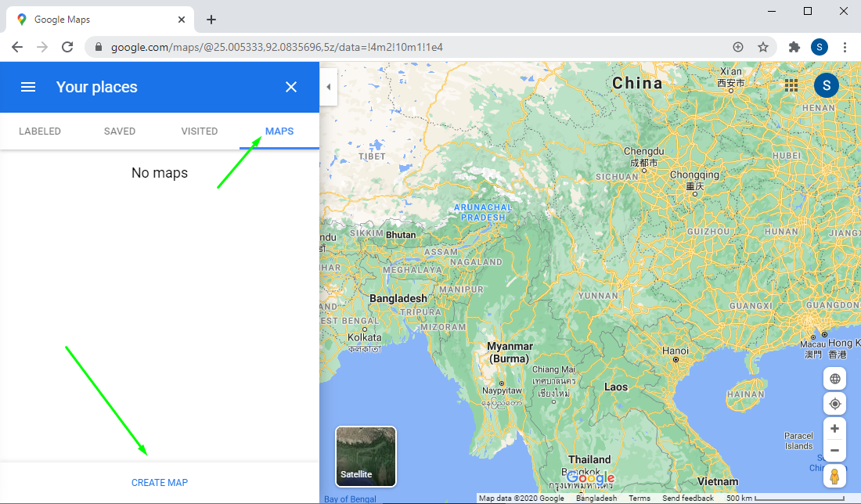Minimize the browser window
The height and width of the screenshot is (504, 861).
click(772, 11)
